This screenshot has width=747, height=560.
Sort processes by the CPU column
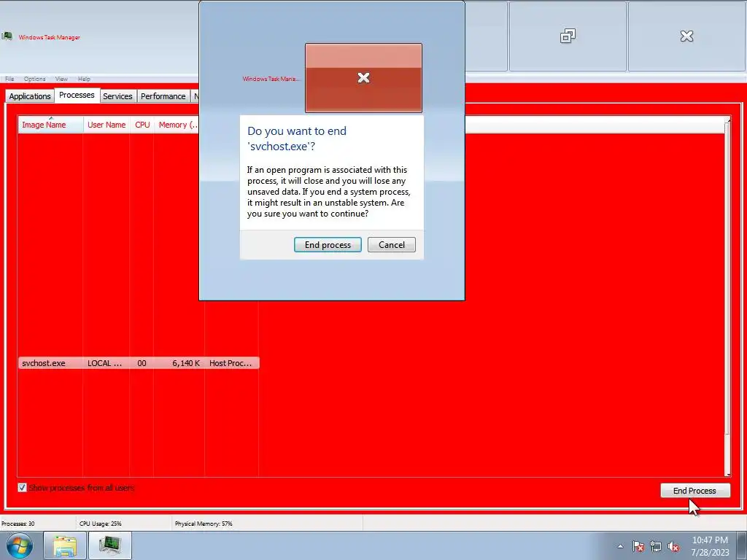point(142,125)
